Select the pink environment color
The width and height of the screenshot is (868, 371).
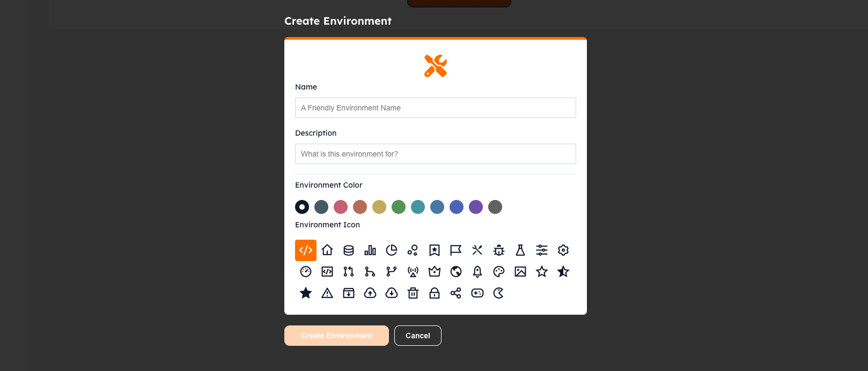341,207
